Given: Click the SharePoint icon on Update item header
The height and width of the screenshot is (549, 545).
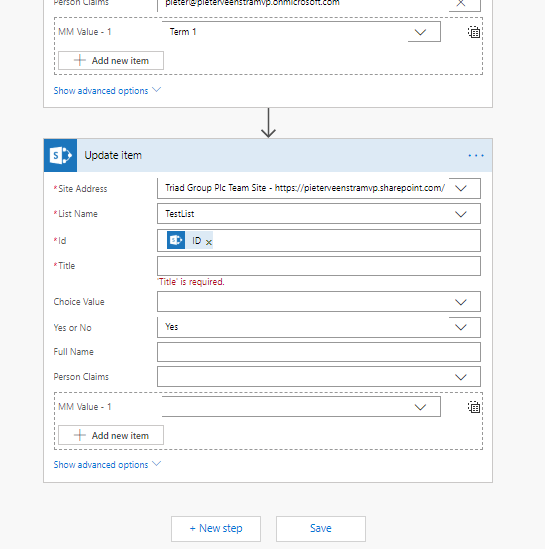Looking at the screenshot, I should (60, 155).
